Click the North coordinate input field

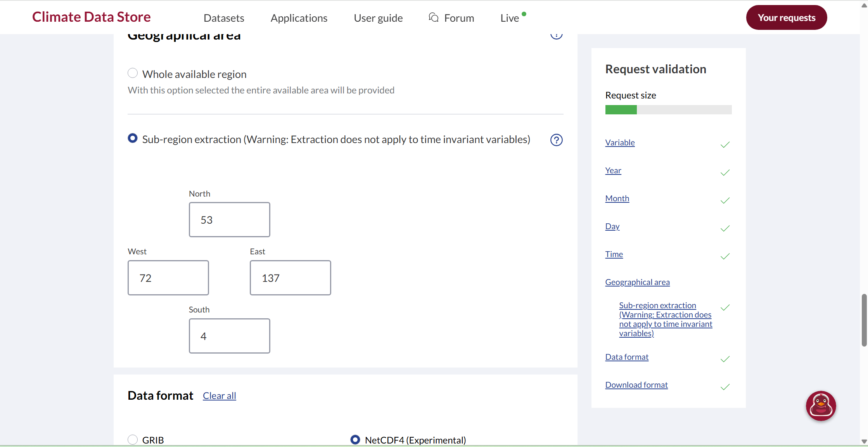click(229, 220)
